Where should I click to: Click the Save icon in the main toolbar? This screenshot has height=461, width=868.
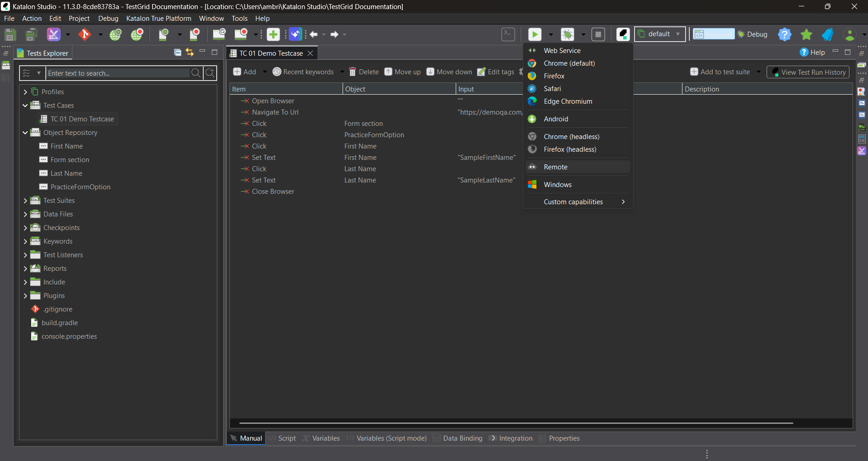point(10,34)
